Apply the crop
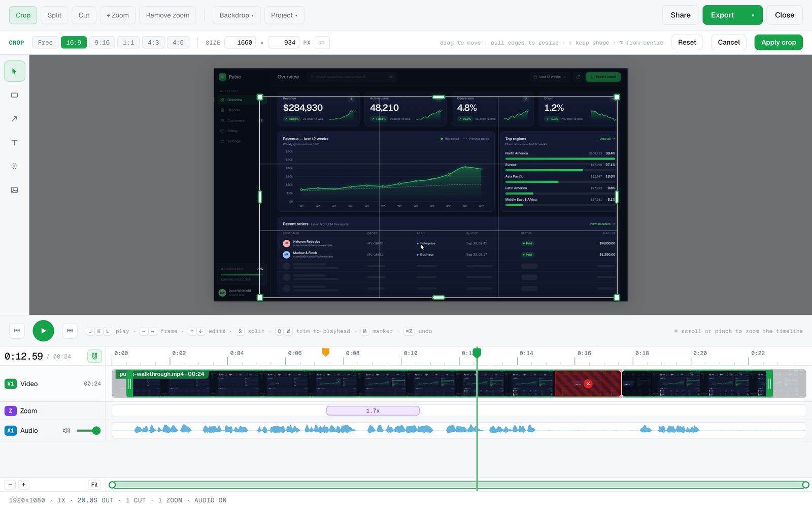 (x=779, y=43)
